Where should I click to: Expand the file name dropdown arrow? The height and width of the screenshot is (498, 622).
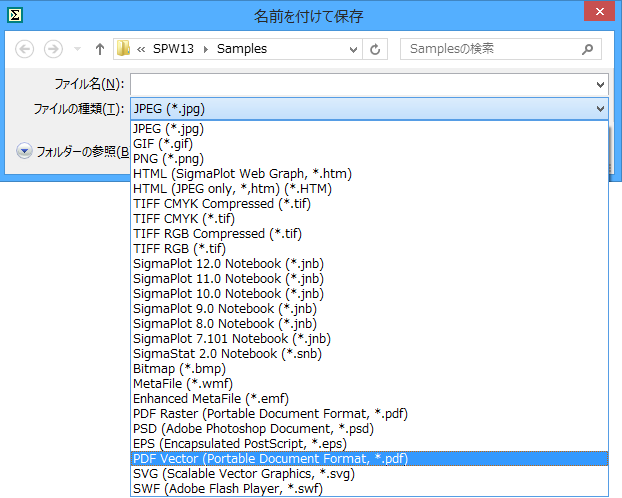(x=600, y=85)
